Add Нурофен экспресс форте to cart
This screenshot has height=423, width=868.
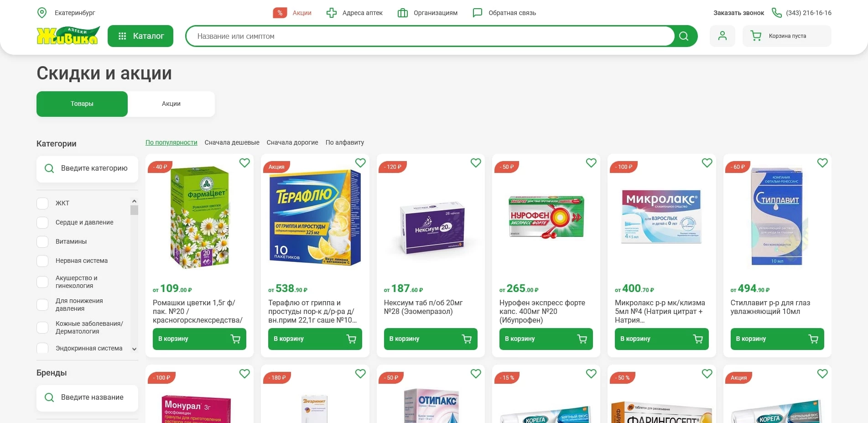pyautogui.click(x=546, y=339)
